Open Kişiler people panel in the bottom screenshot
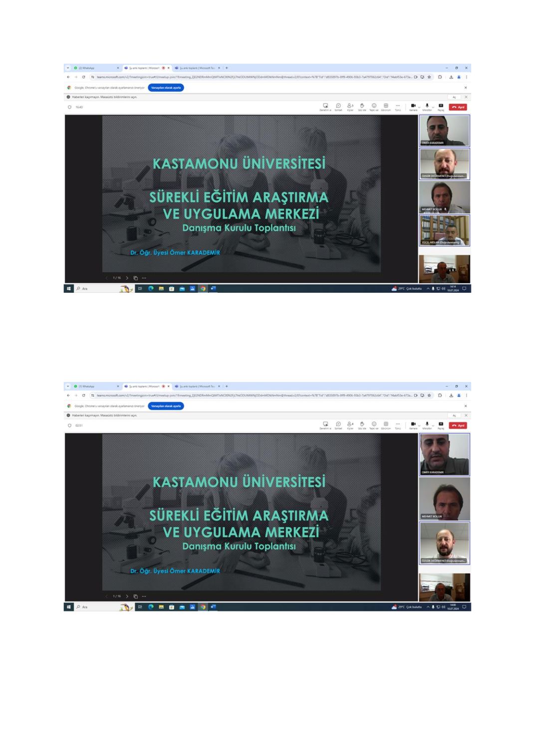 (x=350, y=425)
